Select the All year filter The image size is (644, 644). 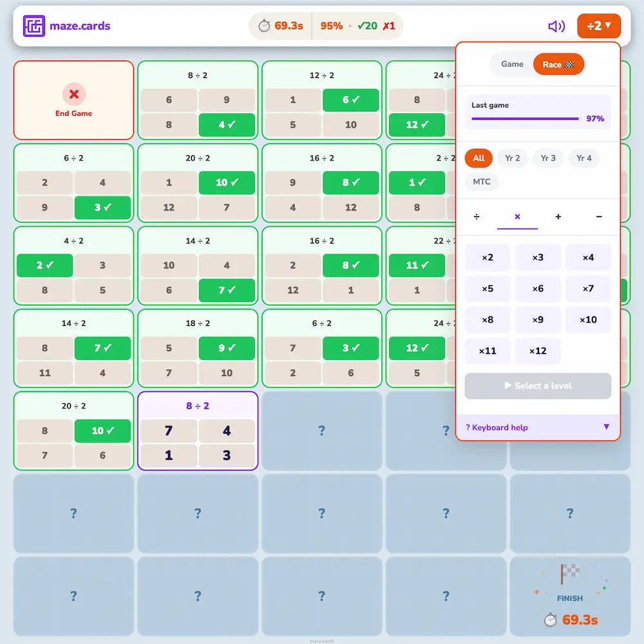point(478,158)
